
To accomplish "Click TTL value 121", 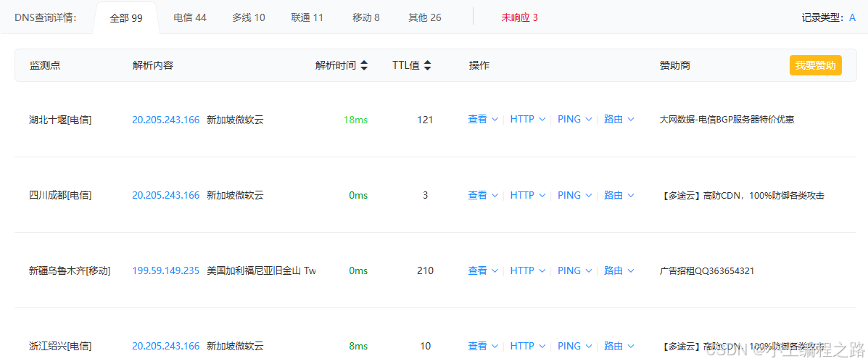I will [425, 119].
